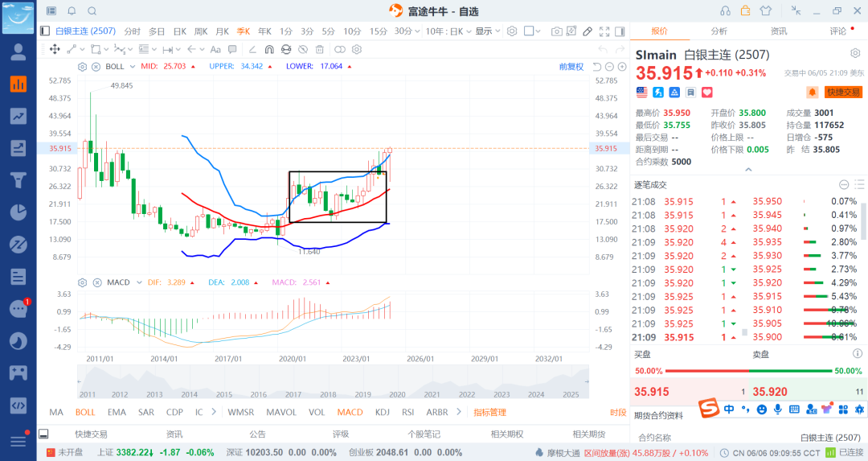Click the screenshot camera icon

coord(556,31)
